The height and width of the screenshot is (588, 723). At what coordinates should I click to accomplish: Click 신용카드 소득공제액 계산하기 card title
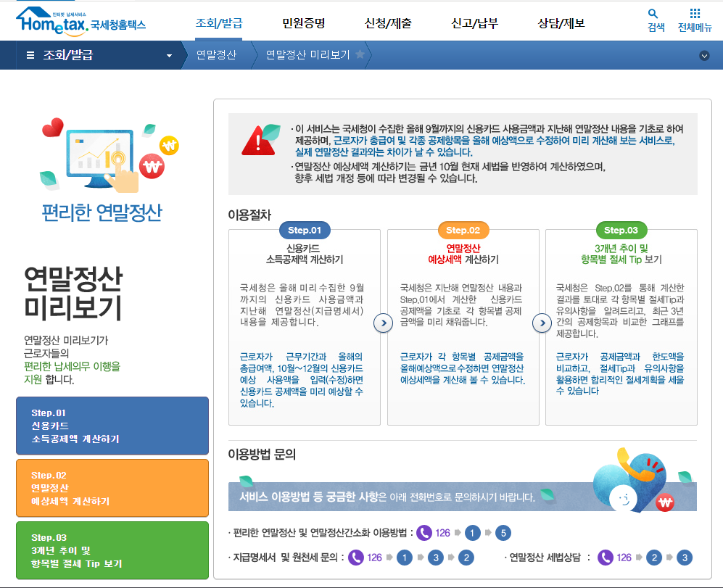(x=305, y=254)
